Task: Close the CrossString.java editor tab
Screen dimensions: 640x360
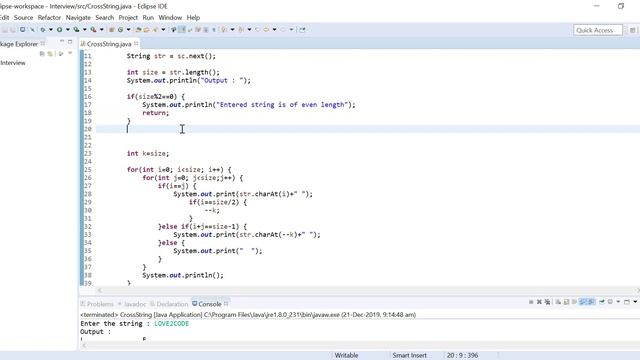Action: (136, 43)
